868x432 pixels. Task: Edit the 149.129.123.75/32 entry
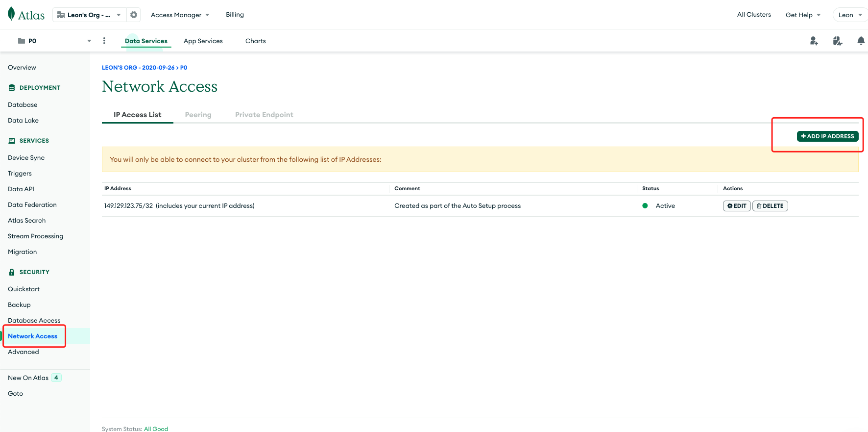click(x=737, y=206)
